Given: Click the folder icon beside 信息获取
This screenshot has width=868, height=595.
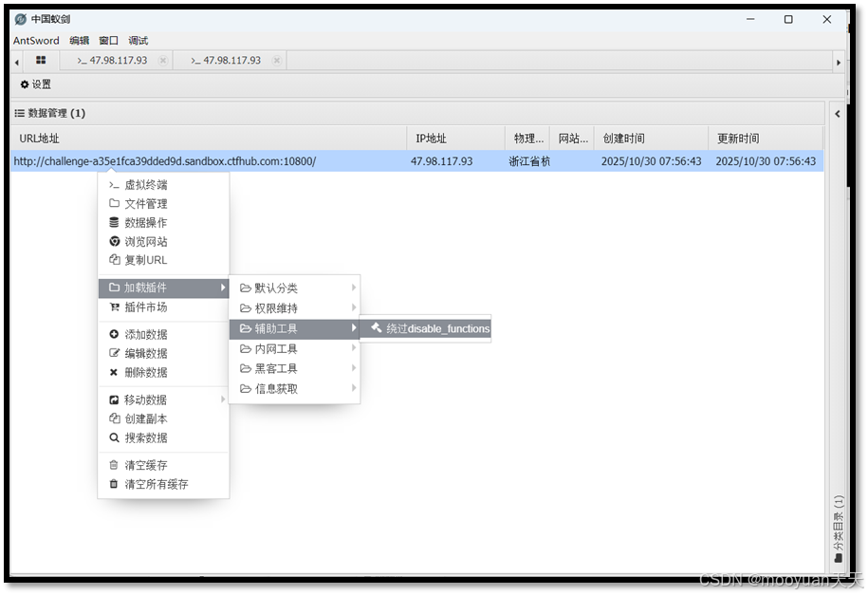Looking at the screenshot, I should [246, 389].
